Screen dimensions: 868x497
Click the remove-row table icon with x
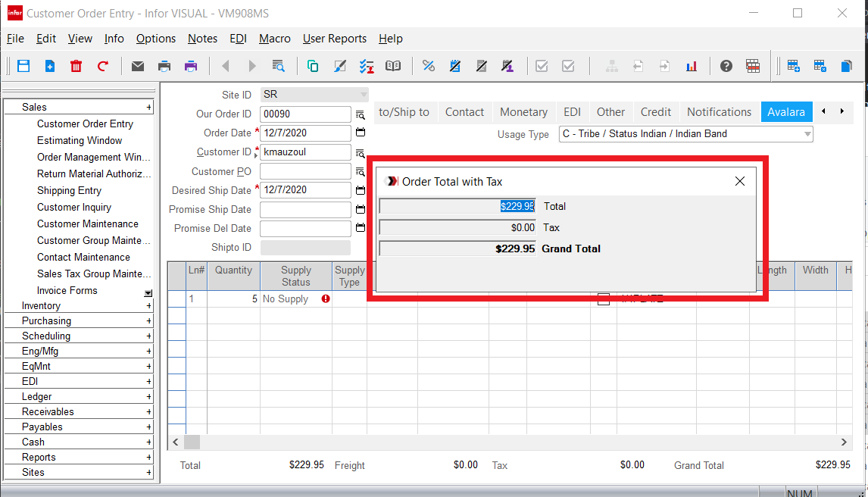coord(820,66)
